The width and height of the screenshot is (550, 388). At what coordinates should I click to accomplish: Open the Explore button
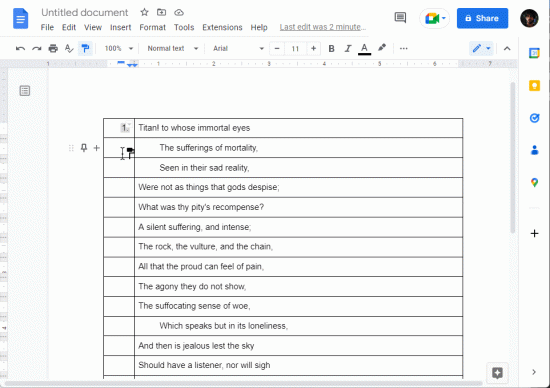tap(497, 373)
